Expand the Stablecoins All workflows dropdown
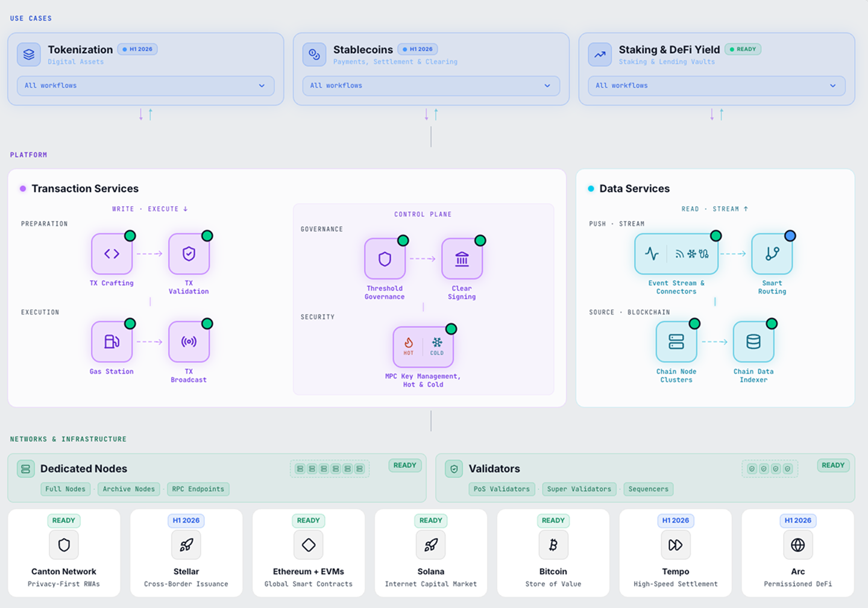868x608 pixels. pyautogui.click(x=431, y=86)
